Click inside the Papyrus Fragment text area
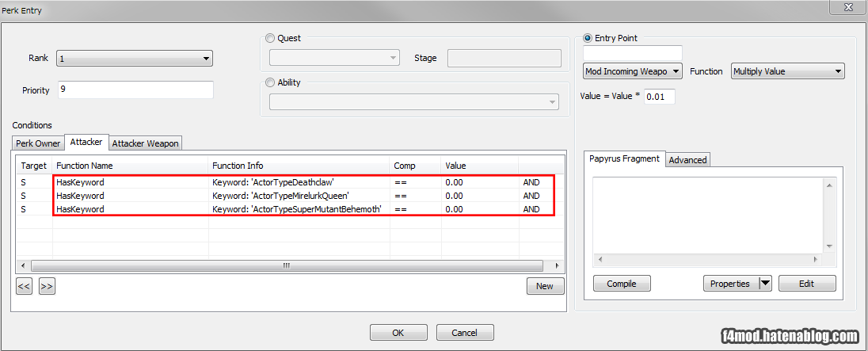The image size is (868, 351). [x=709, y=216]
